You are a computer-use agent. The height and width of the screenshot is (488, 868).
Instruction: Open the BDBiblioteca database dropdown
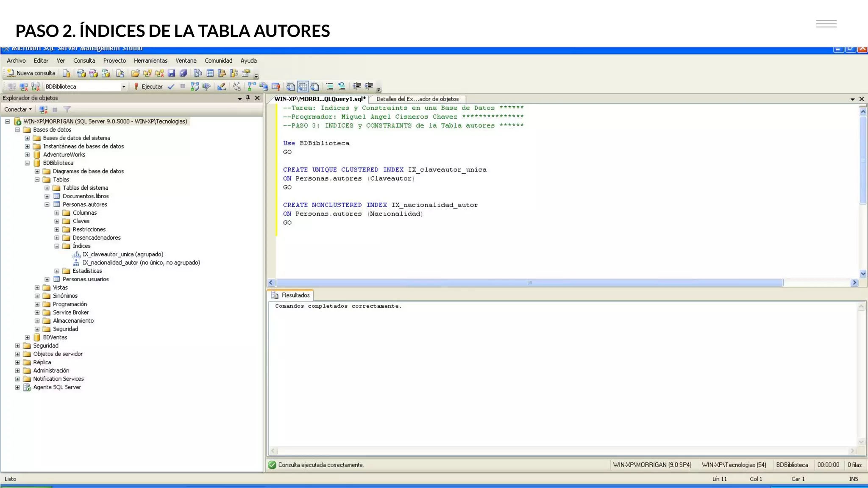pos(123,87)
